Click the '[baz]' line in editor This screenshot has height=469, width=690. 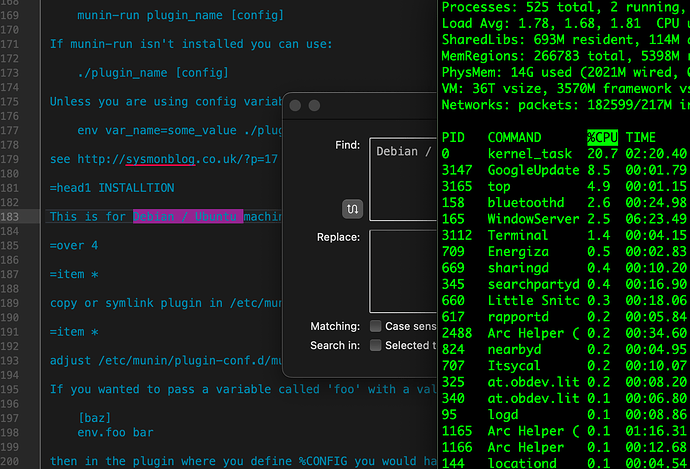pos(94,418)
